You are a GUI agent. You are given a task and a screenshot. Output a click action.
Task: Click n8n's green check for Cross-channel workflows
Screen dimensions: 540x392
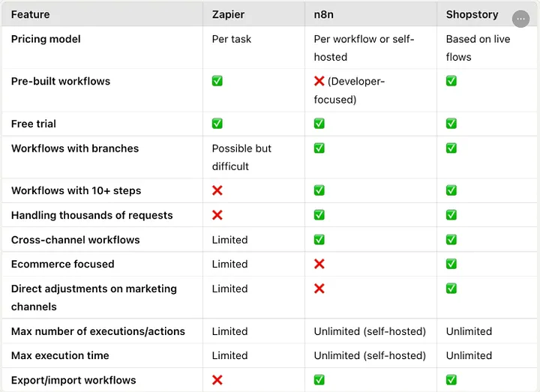[x=319, y=240]
